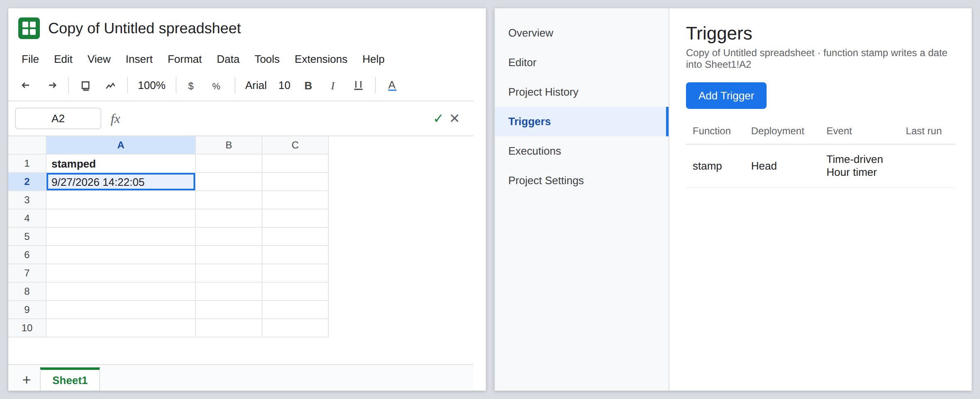This screenshot has width=980, height=399.
Task: Open the Help menu
Action: (373, 59)
